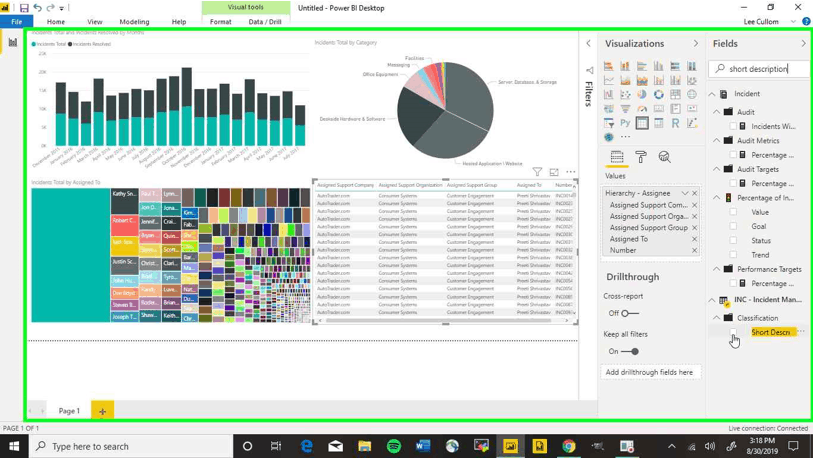Screen dimensions: 815x460
Task: Open the Fields well pane icon
Action: (617, 157)
